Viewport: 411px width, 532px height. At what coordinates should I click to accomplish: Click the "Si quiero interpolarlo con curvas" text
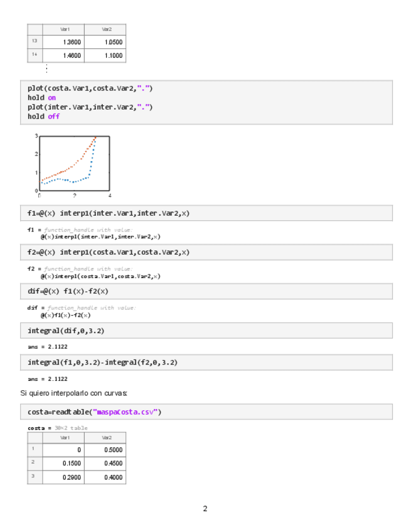(x=74, y=393)
